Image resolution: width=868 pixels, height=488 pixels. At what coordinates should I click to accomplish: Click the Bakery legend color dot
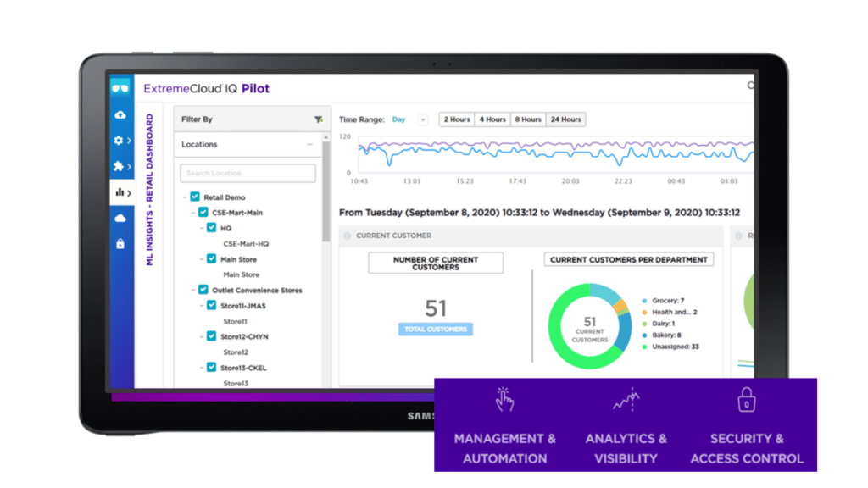pyautogui.click(x=644, y=335)
